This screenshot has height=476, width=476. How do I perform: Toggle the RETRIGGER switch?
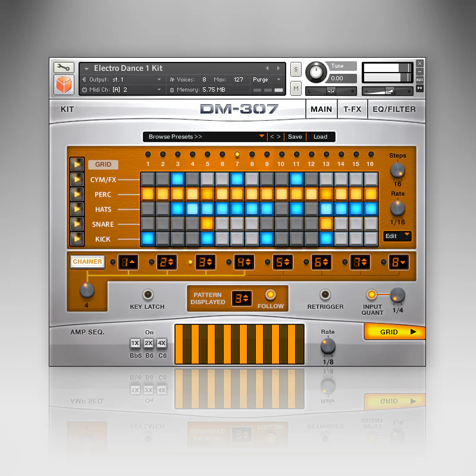tap(325, 295)
